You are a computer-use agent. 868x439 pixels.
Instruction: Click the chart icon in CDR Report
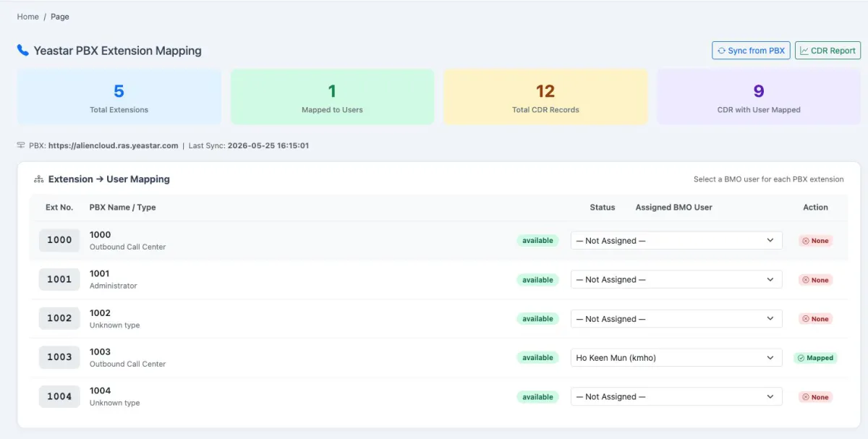pyautogui.click(x=804, y=51)
